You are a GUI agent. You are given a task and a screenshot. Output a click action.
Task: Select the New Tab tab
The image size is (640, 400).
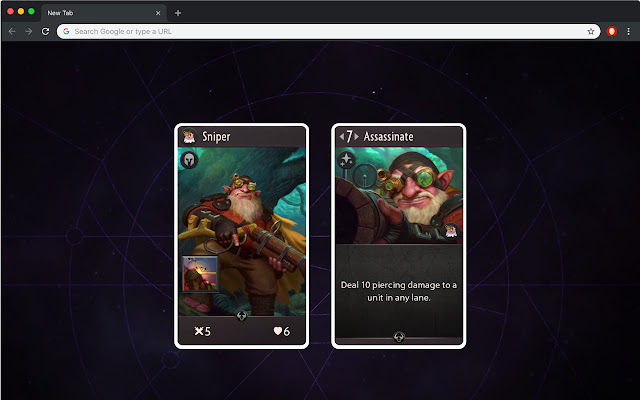tap(104, 13)
